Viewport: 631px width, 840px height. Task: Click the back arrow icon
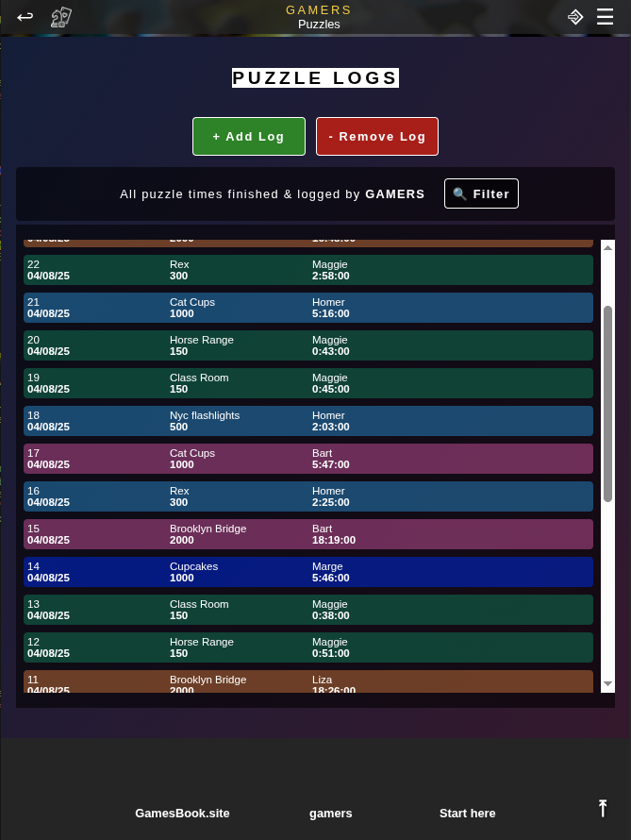(x=25, y=17)
